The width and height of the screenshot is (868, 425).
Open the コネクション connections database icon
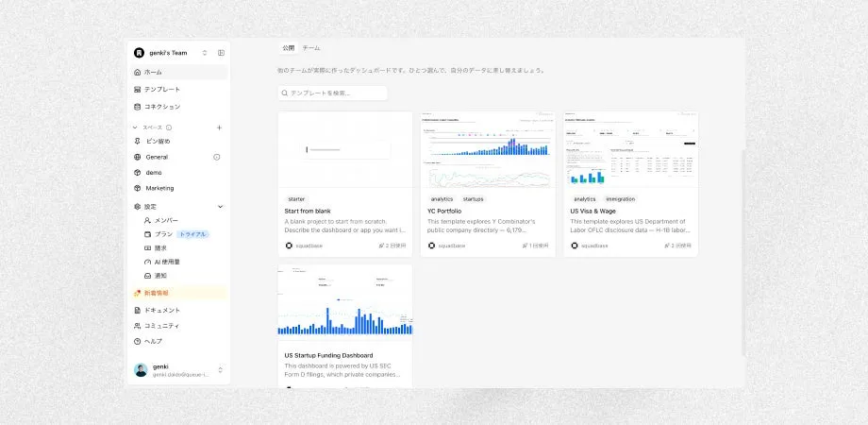tap(138, 107)
